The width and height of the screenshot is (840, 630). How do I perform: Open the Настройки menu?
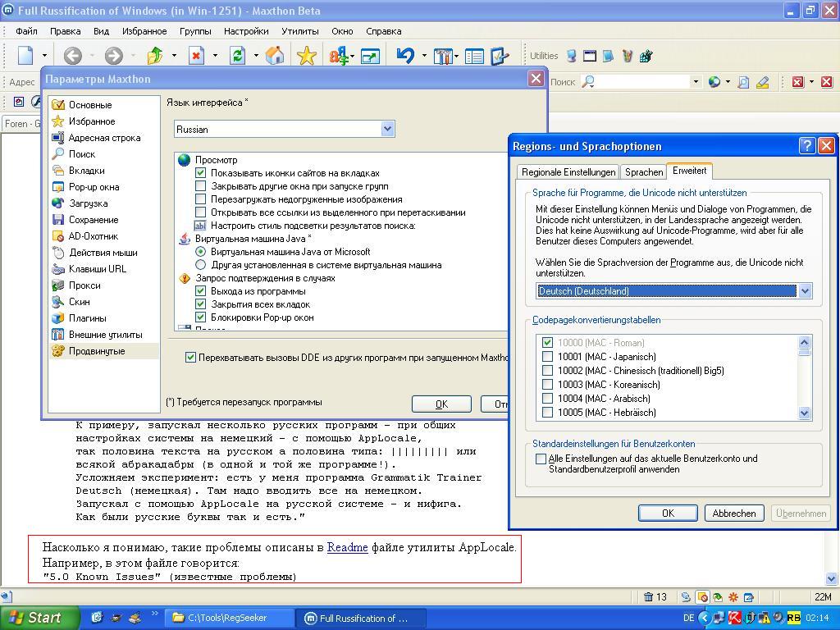click(246, 31)
